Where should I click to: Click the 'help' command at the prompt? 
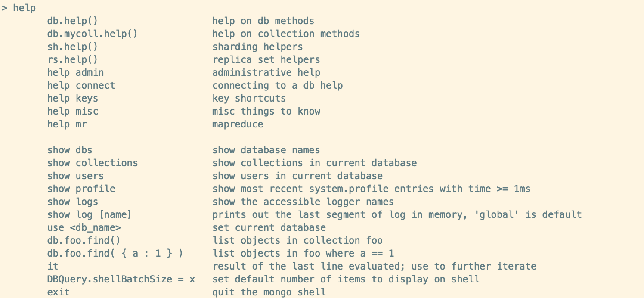(x=24, y=8)
